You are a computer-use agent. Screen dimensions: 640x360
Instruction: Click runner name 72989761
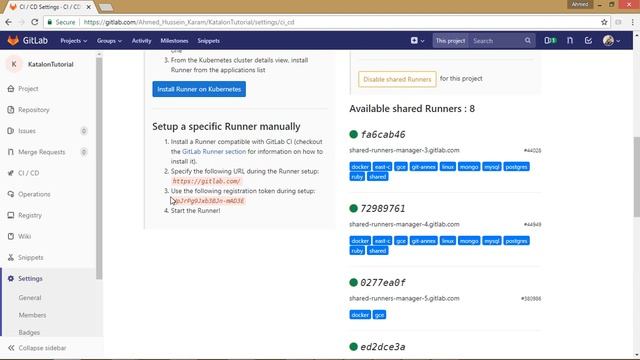(x=383, y=209)
